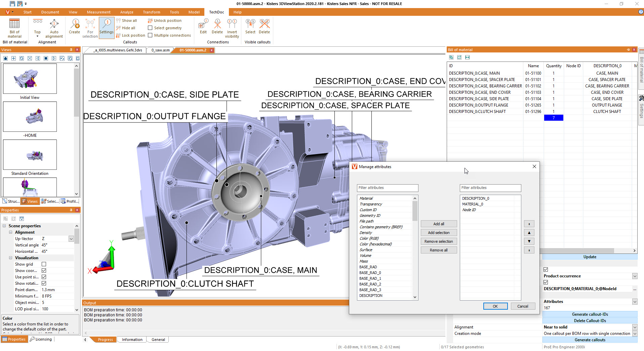644x351 pixels.
Task: Click delete view X icon
Action: (x=30, y=58)
